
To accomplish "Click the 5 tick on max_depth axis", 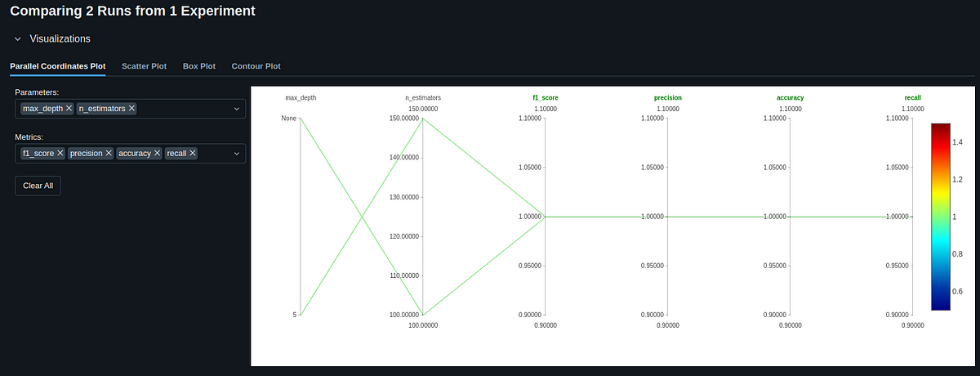I will pos(295,315).
